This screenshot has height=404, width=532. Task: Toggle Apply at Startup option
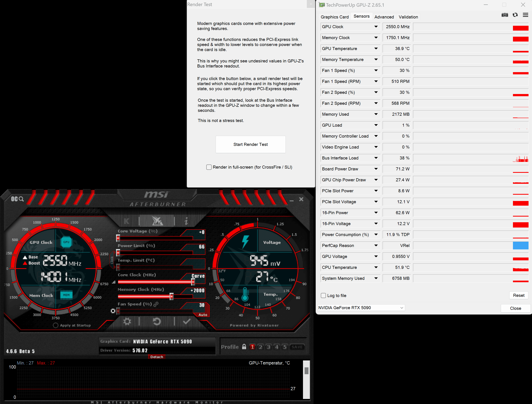coord(56,325)
